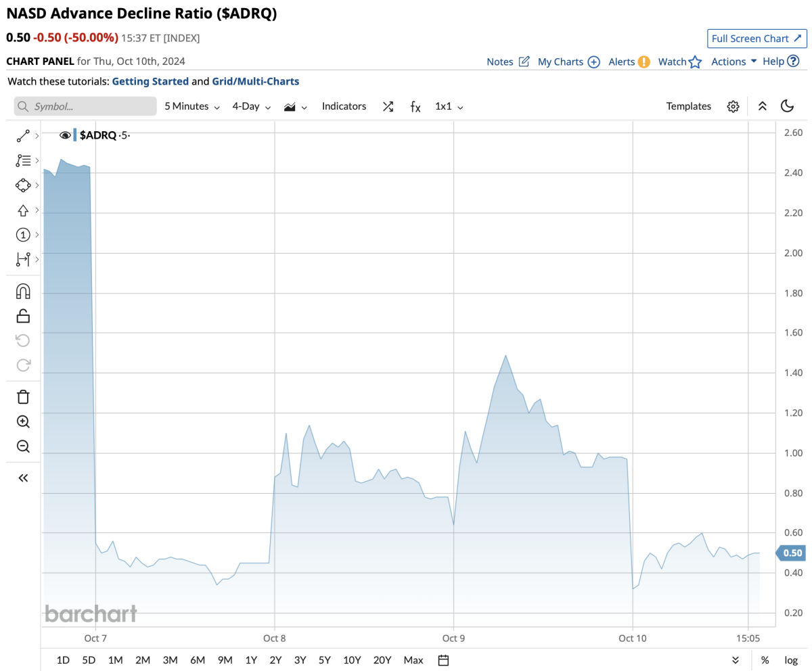Screen dimensions: 812x671
Task: Toggle log scale at bottom right
Action: [790, 660]
